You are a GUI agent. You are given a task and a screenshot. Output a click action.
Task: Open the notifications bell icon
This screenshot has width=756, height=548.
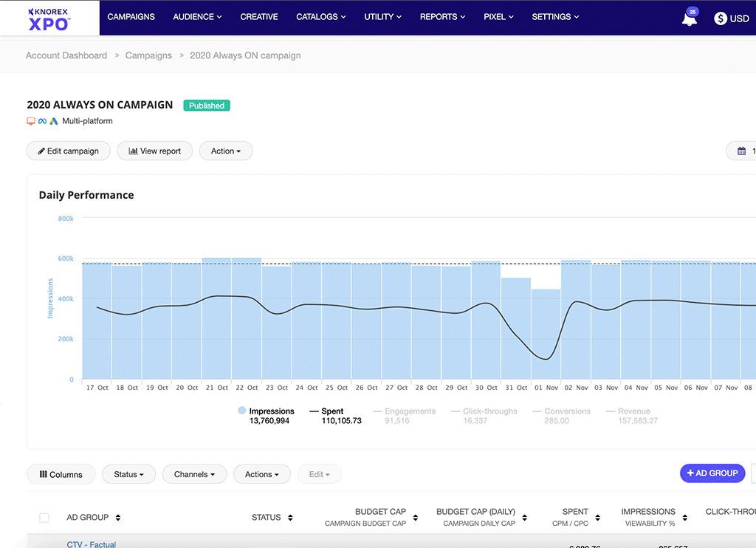[x=689, y=19]
